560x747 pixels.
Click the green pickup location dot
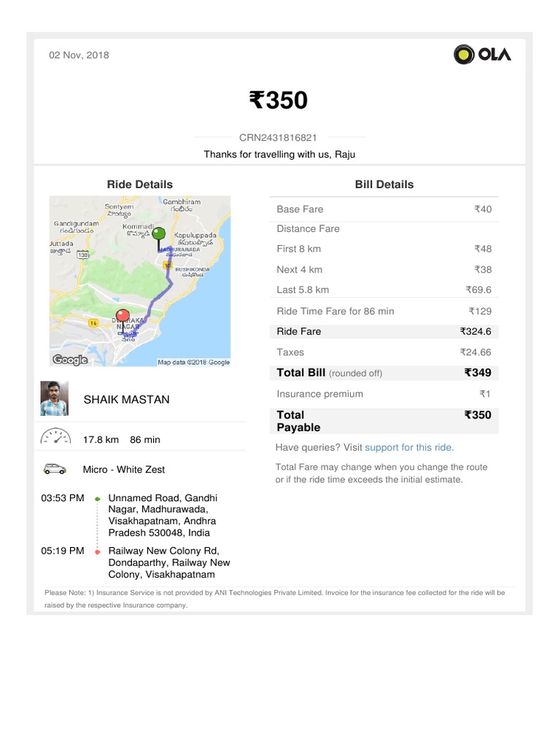[97, 499]
